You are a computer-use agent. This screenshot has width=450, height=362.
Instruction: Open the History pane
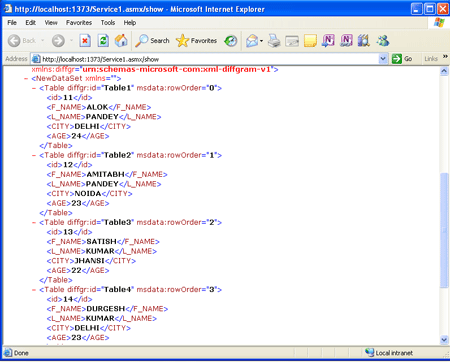click(x=231, y=41)
